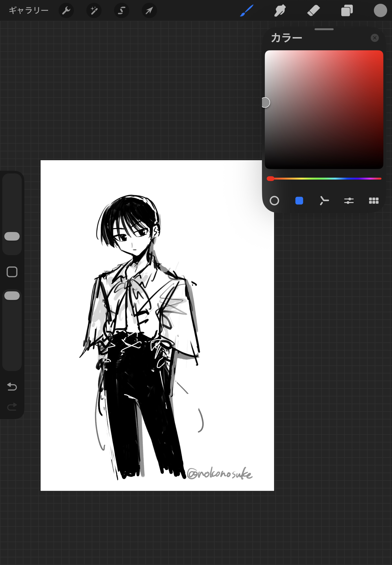This screenshot has height=565, width=392.
Task: Activate the Transform arrow tool
Action: [x=149, y=11]
